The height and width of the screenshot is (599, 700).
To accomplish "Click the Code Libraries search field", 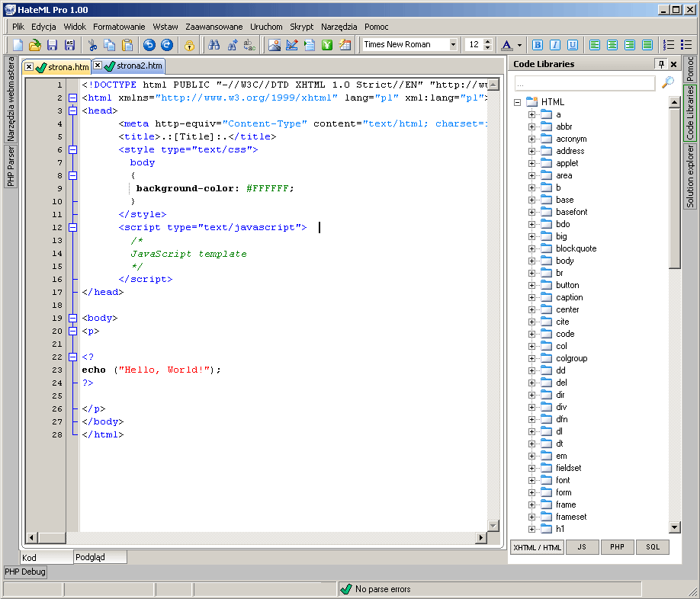I will pos(584,82).
